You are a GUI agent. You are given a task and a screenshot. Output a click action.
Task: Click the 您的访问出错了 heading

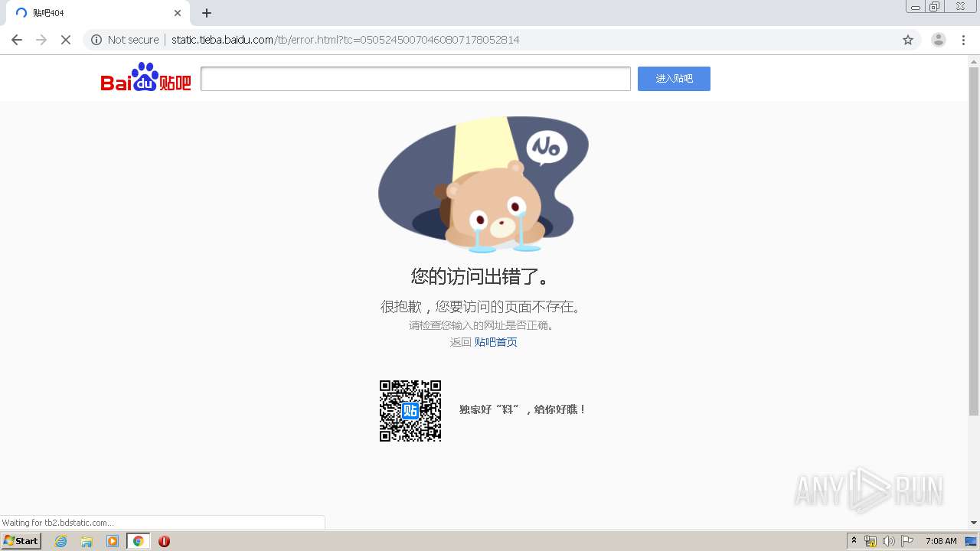481,276
